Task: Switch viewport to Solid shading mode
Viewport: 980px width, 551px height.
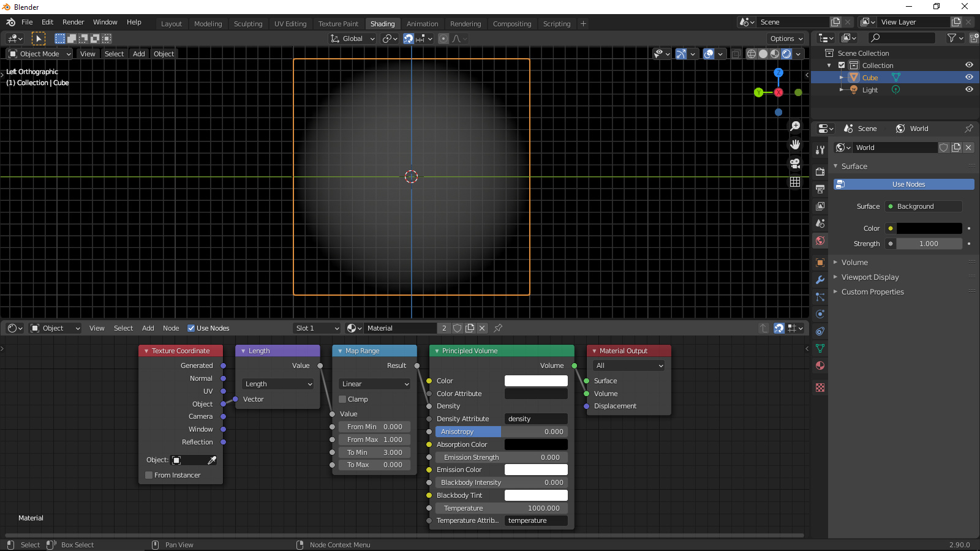Action: click(x=763, y=53)
